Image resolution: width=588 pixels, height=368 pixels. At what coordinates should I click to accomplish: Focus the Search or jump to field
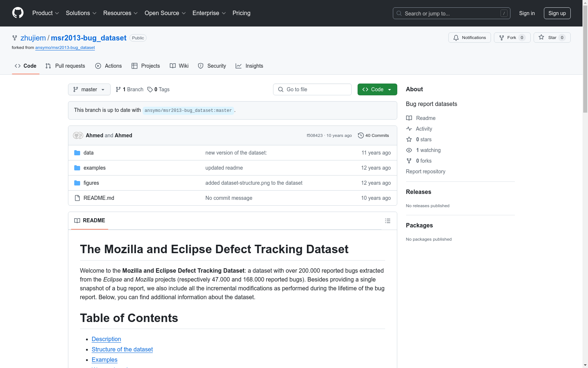452,13
